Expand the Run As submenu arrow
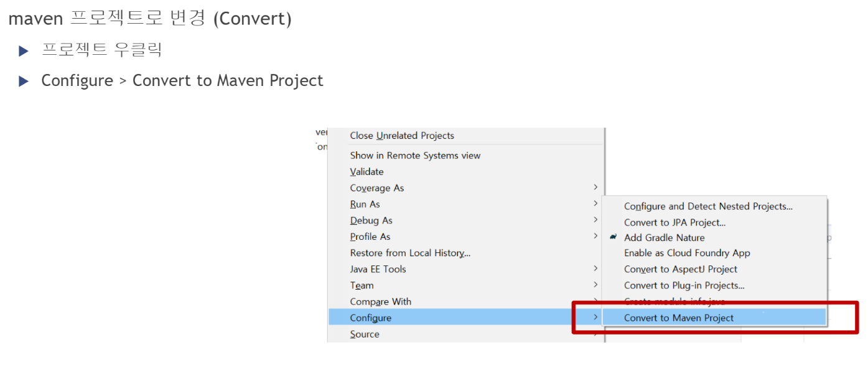This screenshot has width=868, height=385. point(595,204)
